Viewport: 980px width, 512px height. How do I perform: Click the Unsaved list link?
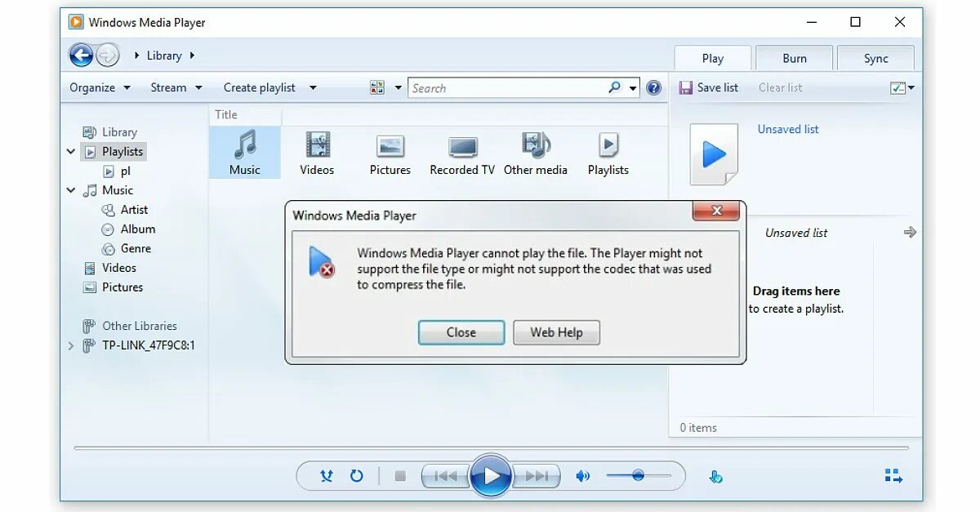(x=788, y=129)
